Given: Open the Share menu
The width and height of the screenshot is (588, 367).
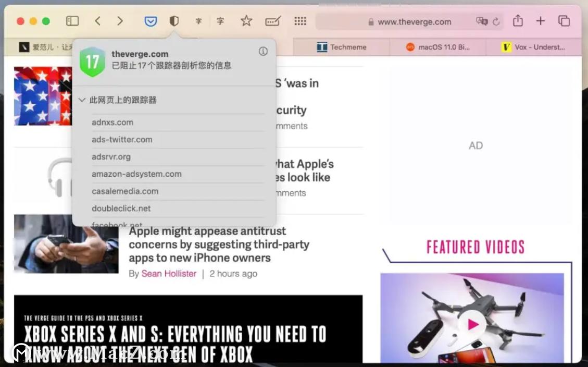Looking at the screenshot, I should click(x=518, y=20).
